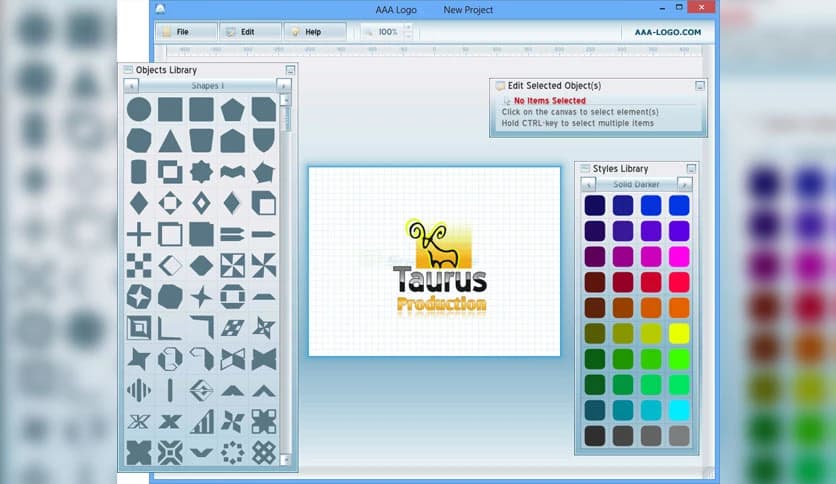Go to next Objects Library category
This screenshot has width=836, height=484.
284,85
